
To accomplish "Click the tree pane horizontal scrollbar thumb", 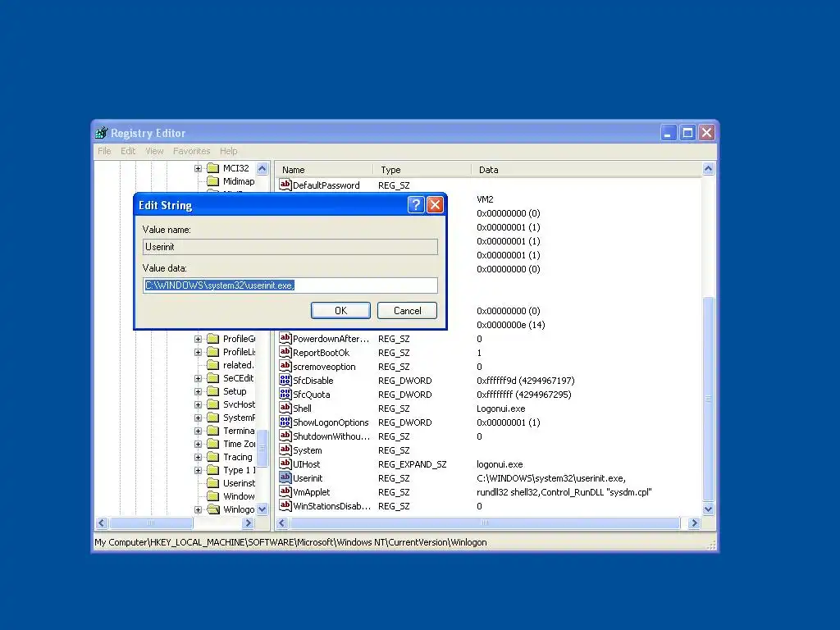I will pos(151,523).
